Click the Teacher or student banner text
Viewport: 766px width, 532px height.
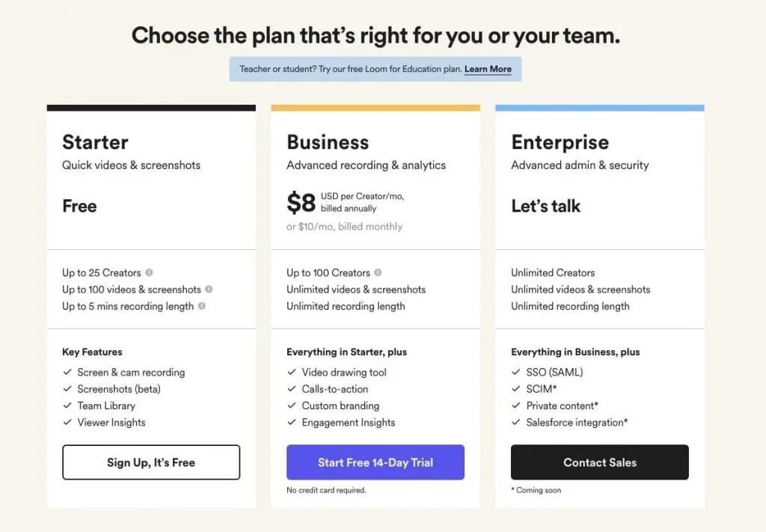point(349,70)
